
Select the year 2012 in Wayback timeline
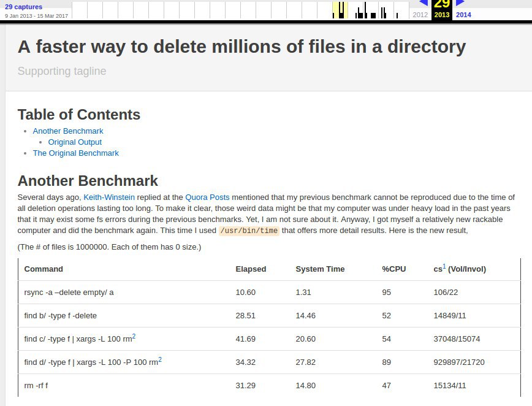point(420,15)
